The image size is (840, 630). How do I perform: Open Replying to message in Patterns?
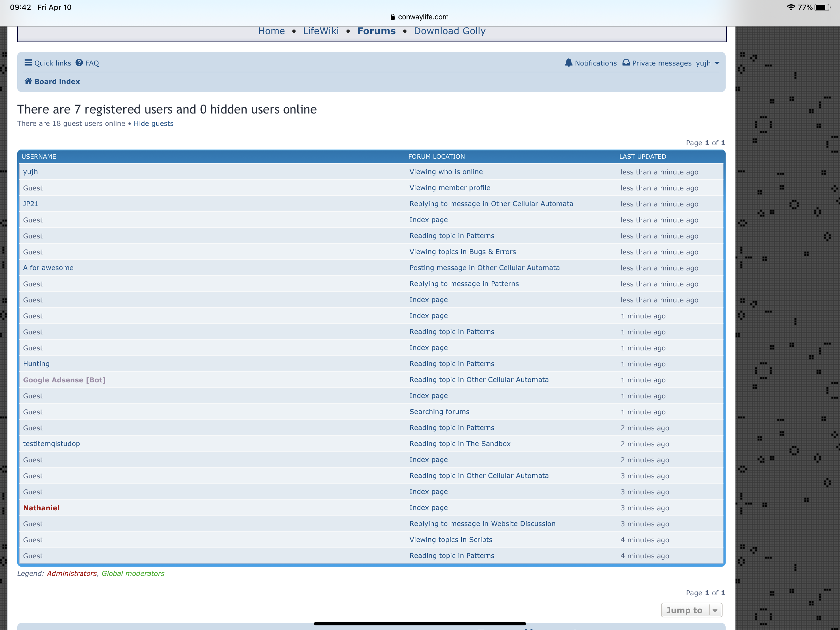pos(464,284)
